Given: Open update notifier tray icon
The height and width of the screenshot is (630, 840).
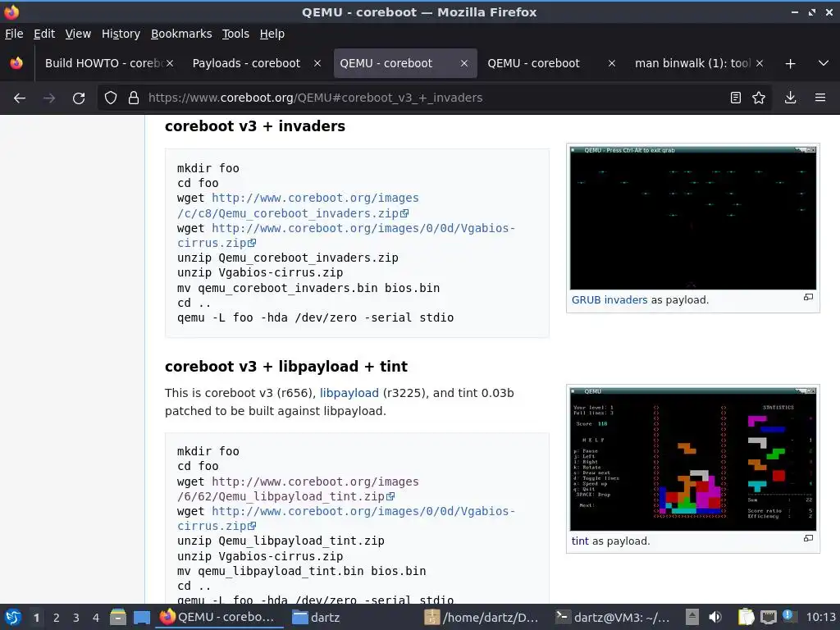Looking at the screenshot, I should click(x=788, y=615).
